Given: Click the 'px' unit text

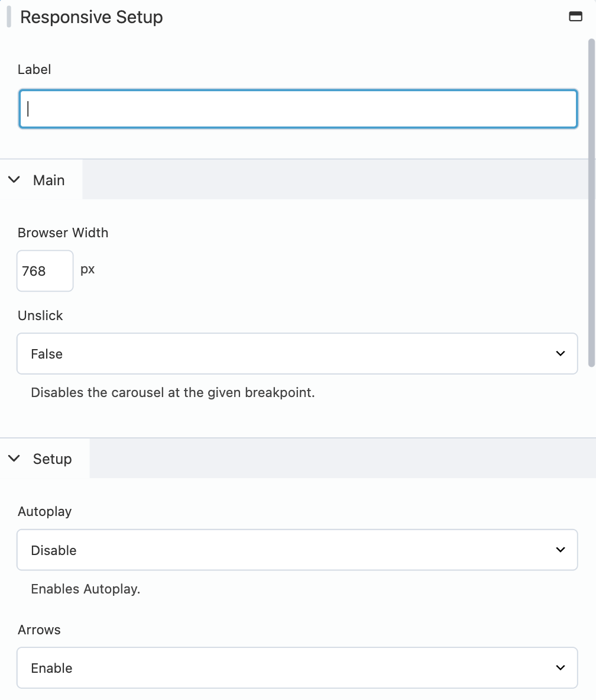Looking at the screenshot, I should tap(88, 270).
